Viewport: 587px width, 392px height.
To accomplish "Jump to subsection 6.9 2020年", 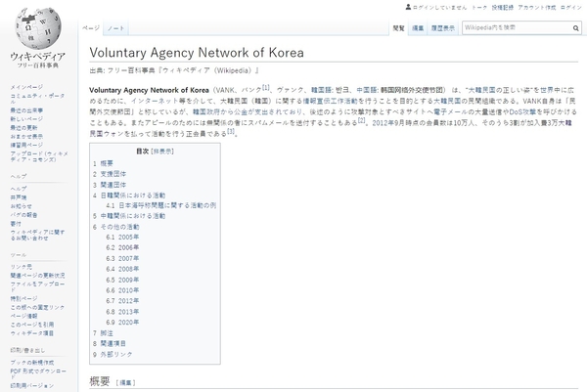I will (x=122, y=322).
